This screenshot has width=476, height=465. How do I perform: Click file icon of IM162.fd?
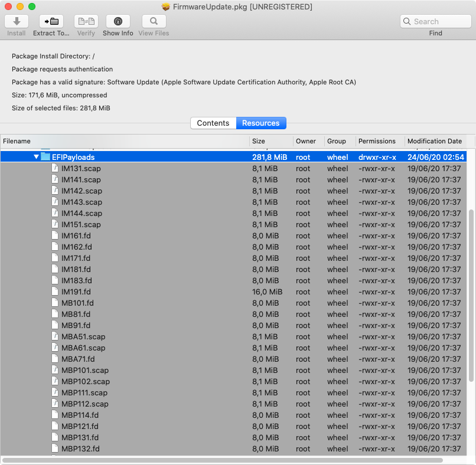tap(55, 247)
